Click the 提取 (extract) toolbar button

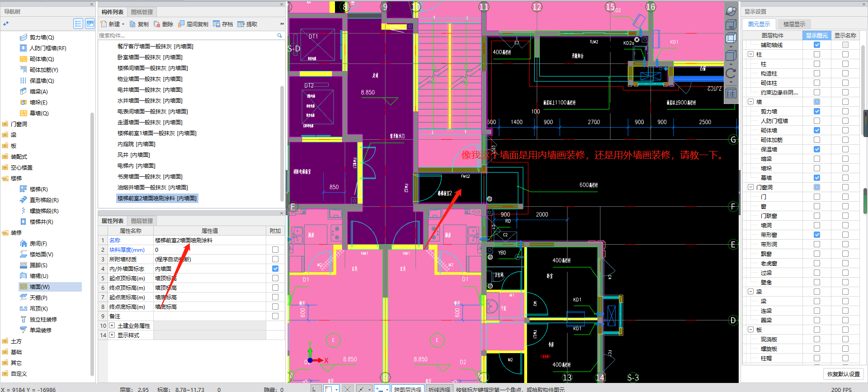pyautogui.click(x=248, y=24)
